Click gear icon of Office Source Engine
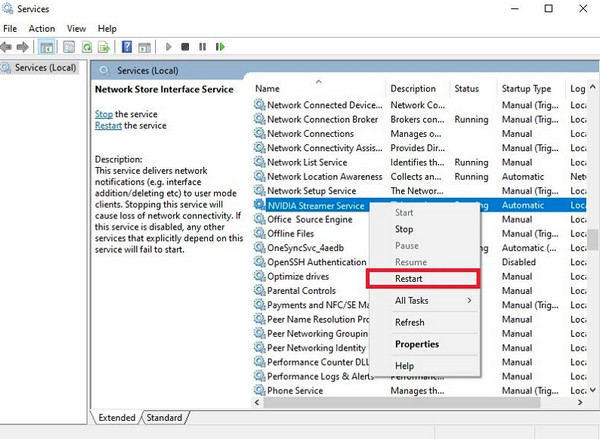The width and height of the screenshot is (600, 439). click(259, 219)
